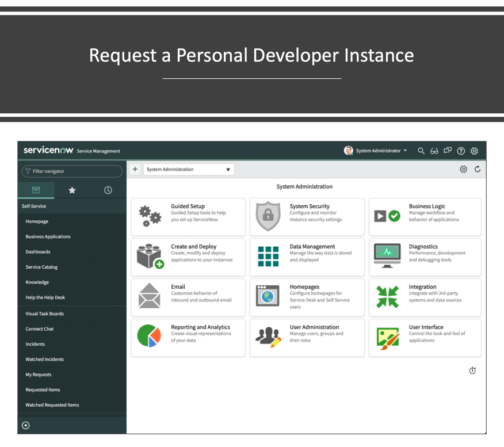Click the System Administration page heading
Screen dimensions: 504x447
pos(304,186)
